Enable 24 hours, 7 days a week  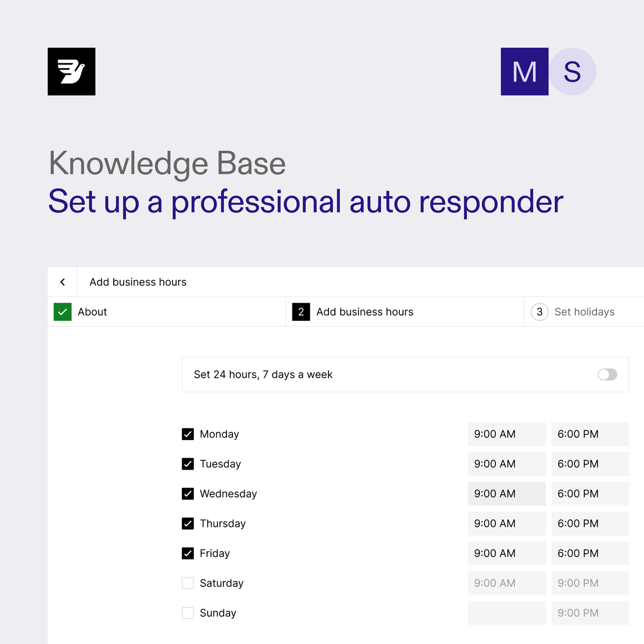coord(607,375)
